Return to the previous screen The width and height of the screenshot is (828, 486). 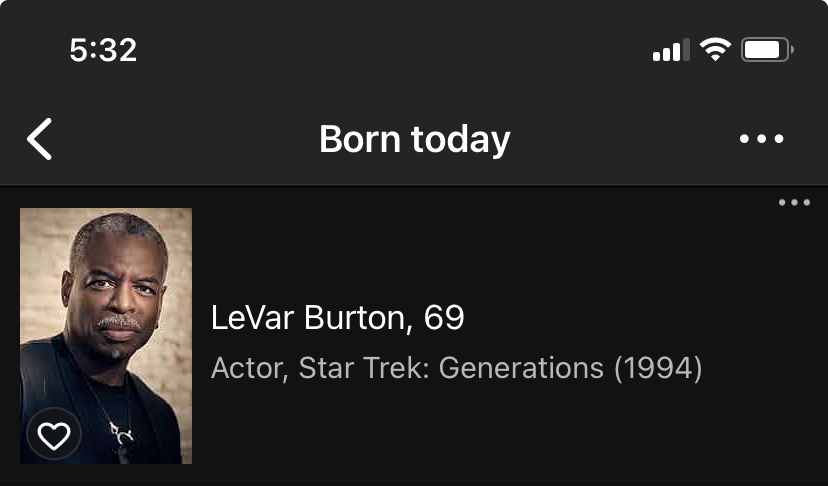click(40, 139)
